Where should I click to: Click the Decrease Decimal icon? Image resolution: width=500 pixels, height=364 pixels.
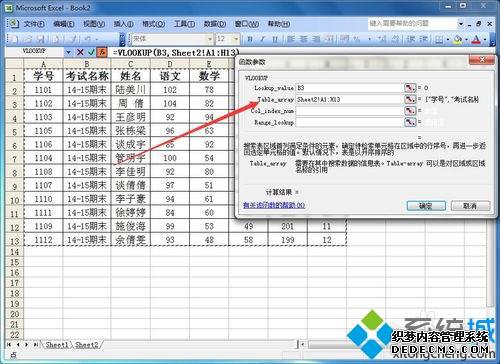click(395, 39)
